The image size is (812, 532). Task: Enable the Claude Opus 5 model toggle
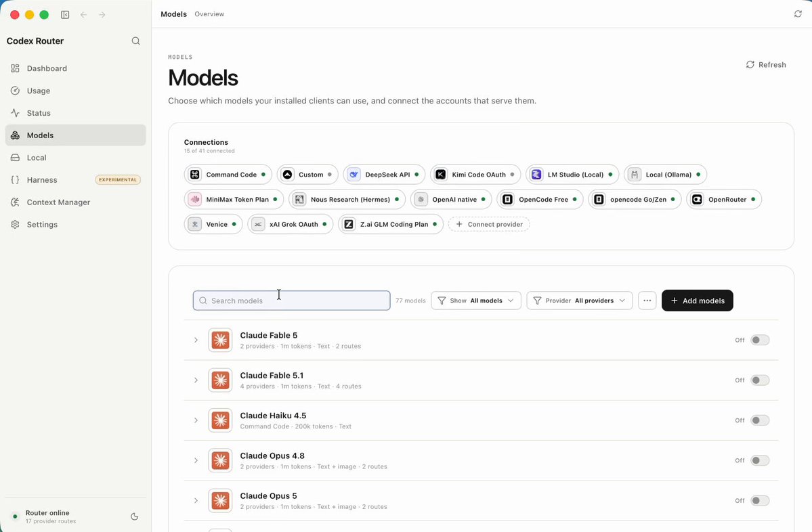(x=760, y=500)
